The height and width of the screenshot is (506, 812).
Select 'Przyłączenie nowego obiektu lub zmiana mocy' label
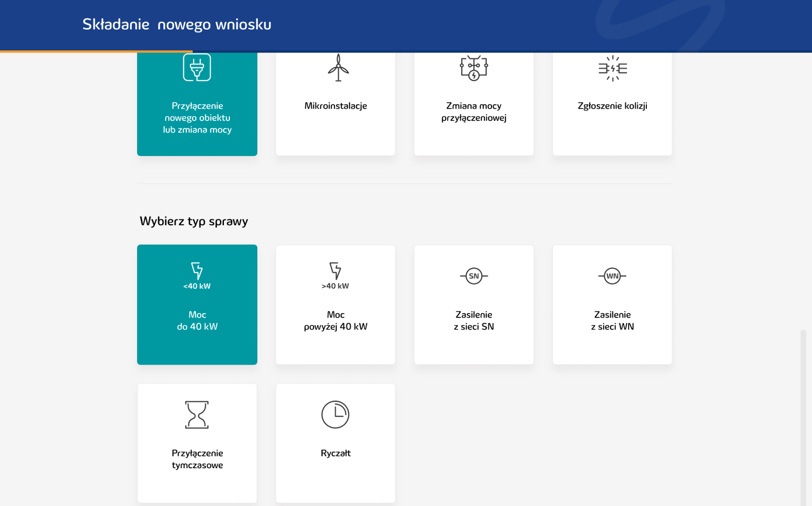(x=197, y=118)
